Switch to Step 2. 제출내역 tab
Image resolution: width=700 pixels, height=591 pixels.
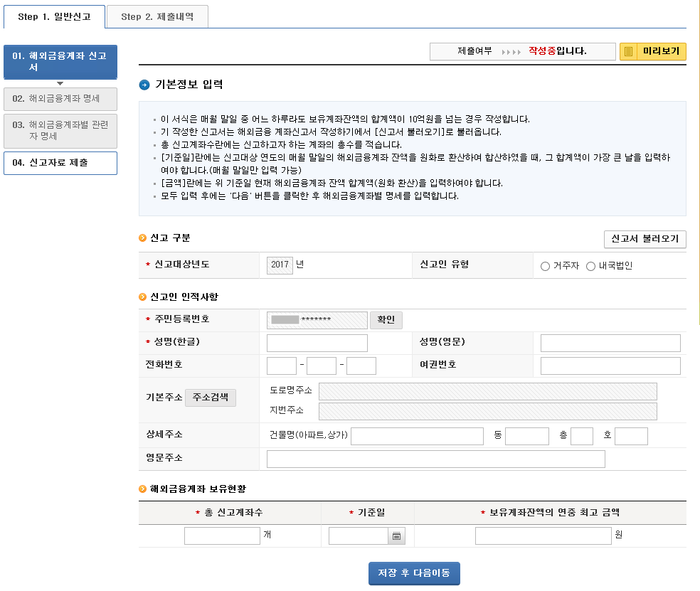tap(157, 17)
